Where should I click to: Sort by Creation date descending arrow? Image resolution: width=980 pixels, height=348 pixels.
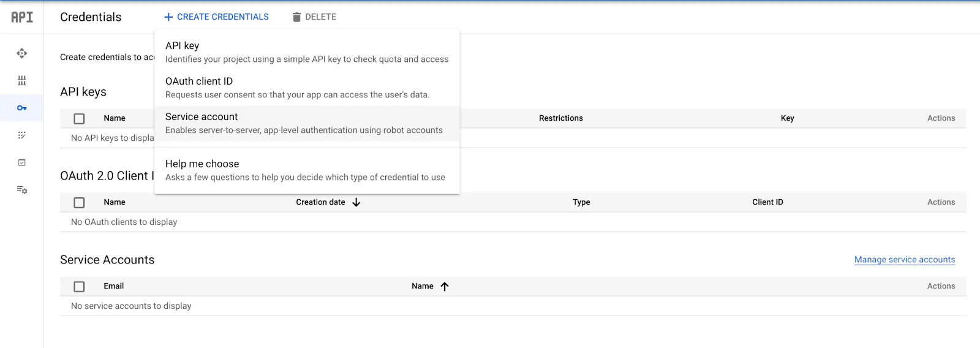[x=356, y=202]
